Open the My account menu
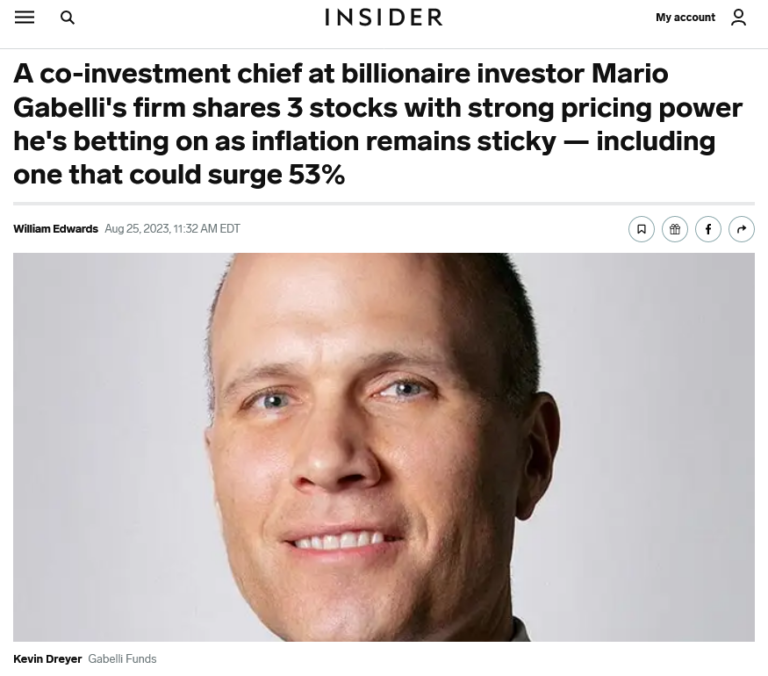 click(685, 17)
